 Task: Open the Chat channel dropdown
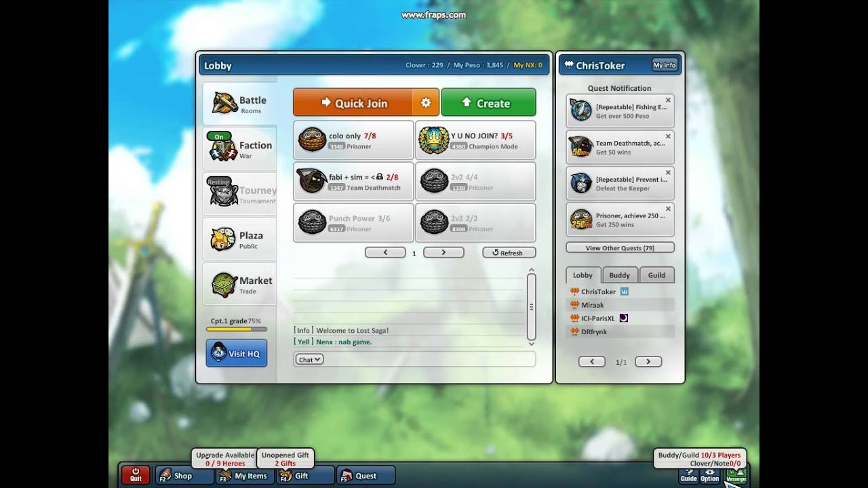(310, 359)
